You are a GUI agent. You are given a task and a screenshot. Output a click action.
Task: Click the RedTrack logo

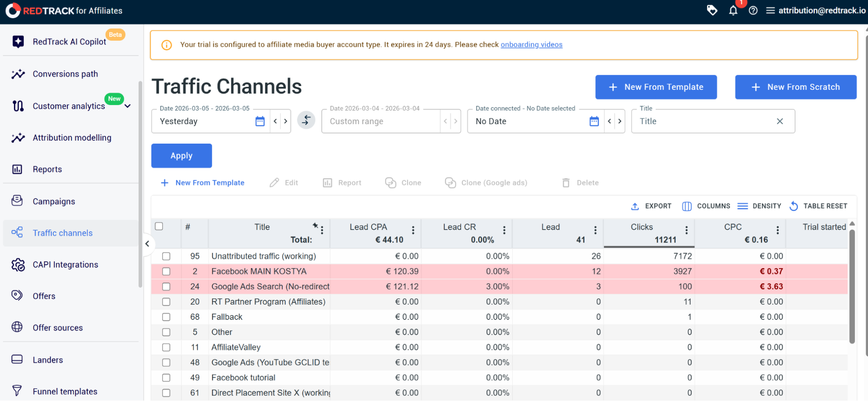pos(64,10)
